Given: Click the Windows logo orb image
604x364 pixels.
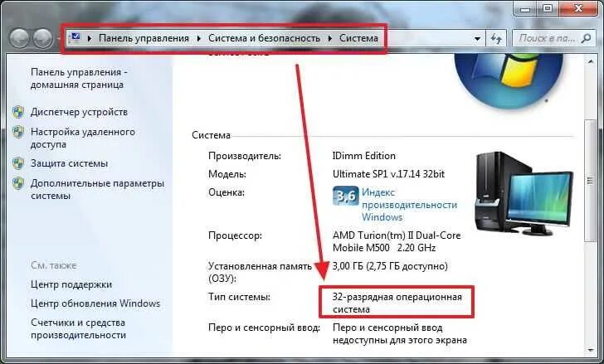Looking at the screenshot, I should 509,80.
